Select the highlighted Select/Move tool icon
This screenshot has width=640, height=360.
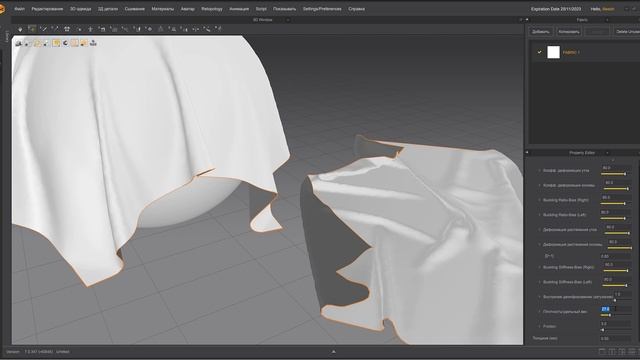click(32, 29)
